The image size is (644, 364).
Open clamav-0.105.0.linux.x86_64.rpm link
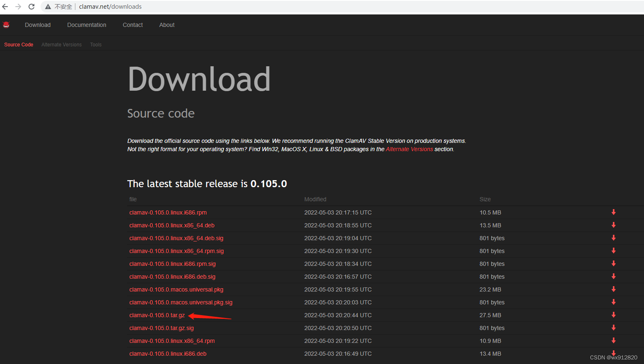coord(172,341)
